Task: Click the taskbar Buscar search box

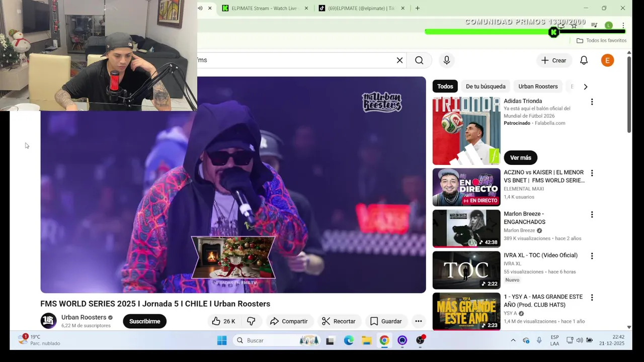Action: pos(277,340)
